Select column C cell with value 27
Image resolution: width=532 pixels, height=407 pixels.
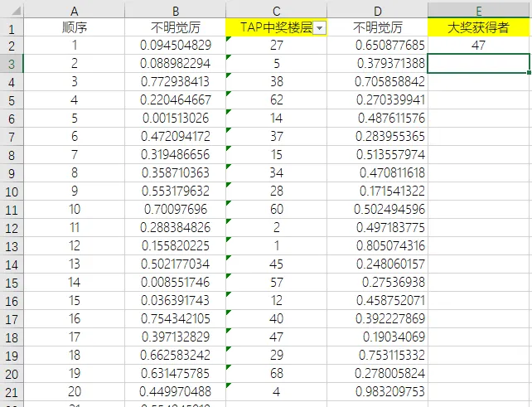[277, 45]
